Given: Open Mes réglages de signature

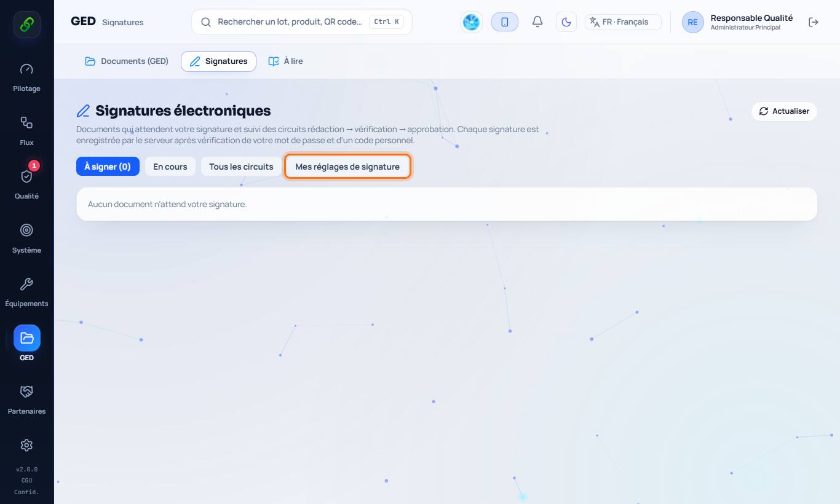Looking at the screenshot, I should [347, 167].
